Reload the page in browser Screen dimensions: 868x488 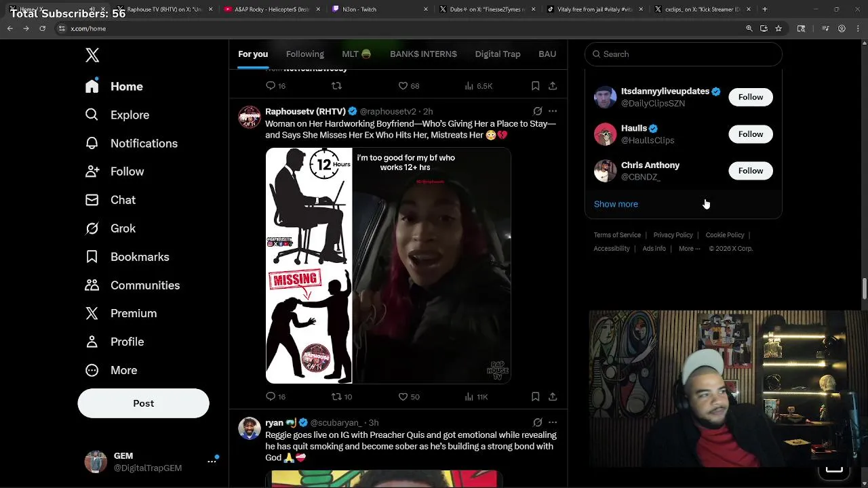(42, 28)
